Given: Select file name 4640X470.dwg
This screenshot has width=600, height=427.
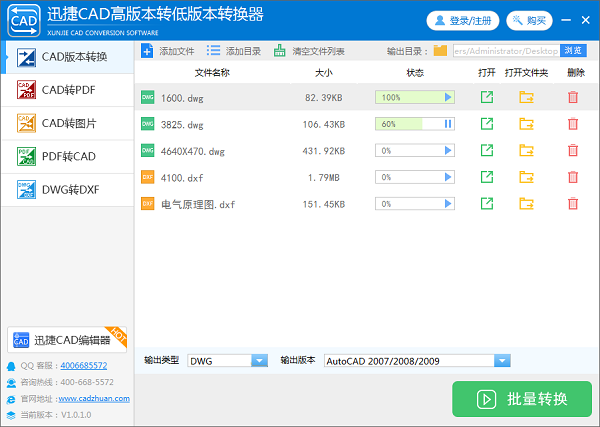Looking at the screenshot, I should pos(192,152).
